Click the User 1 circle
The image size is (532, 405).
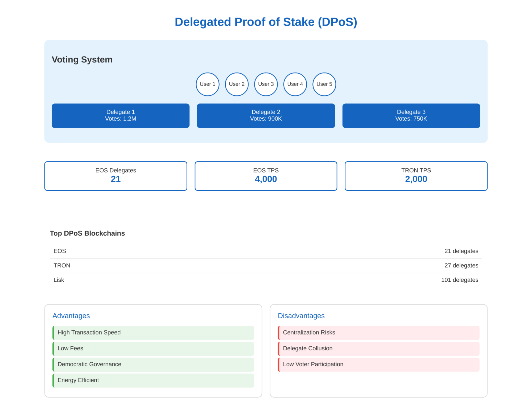pos(207,84)
